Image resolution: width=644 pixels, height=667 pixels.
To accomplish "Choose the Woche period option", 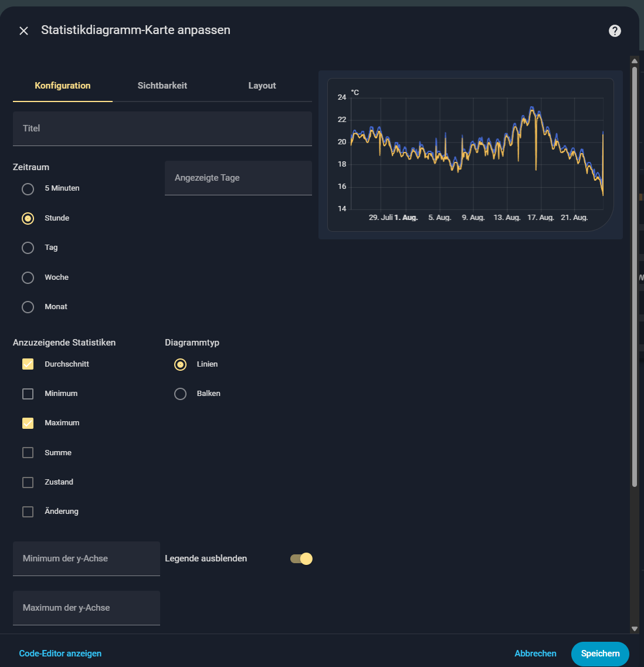I will click(28, 277).
